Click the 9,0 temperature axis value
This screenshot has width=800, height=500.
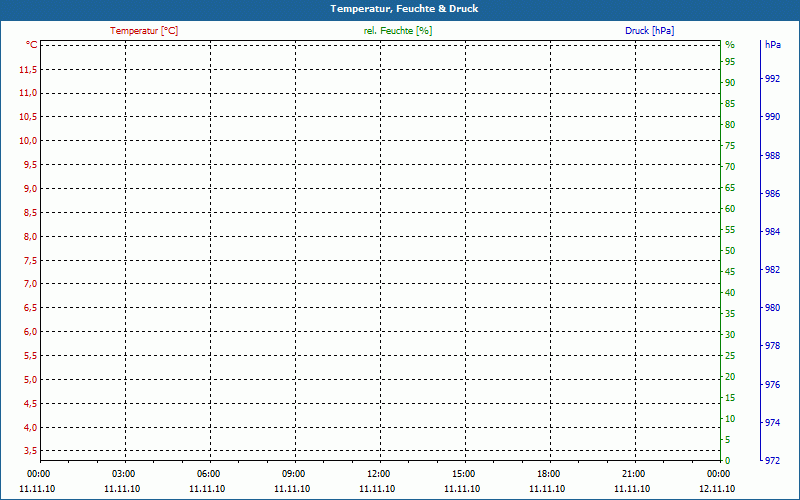tap(31, 189)
